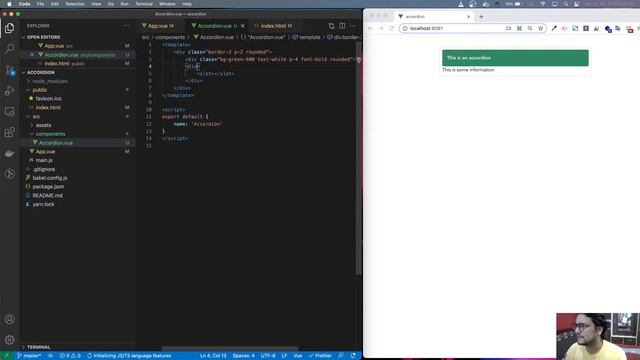Collapse the public folder
This screenshot has height=360, width=640.
click(x=40, y=90)
